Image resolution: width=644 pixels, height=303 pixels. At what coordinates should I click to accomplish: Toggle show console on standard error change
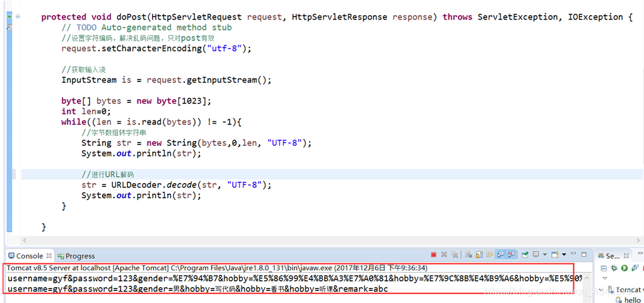tap(511, 254)
